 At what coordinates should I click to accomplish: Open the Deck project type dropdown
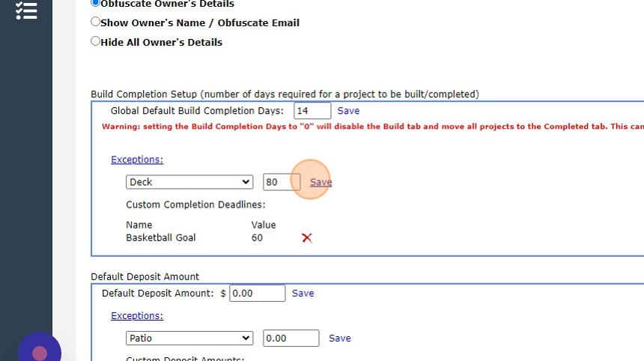[x=189, y=182]
